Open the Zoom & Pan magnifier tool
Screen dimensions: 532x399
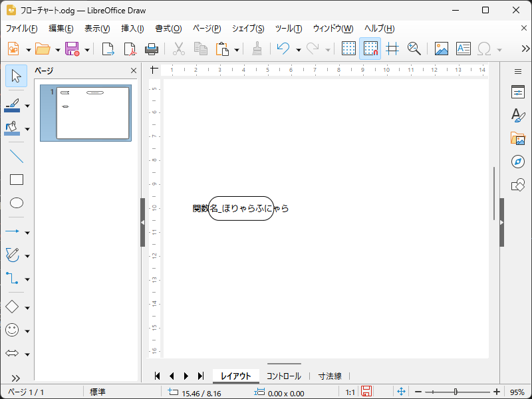tap(414, 49)
